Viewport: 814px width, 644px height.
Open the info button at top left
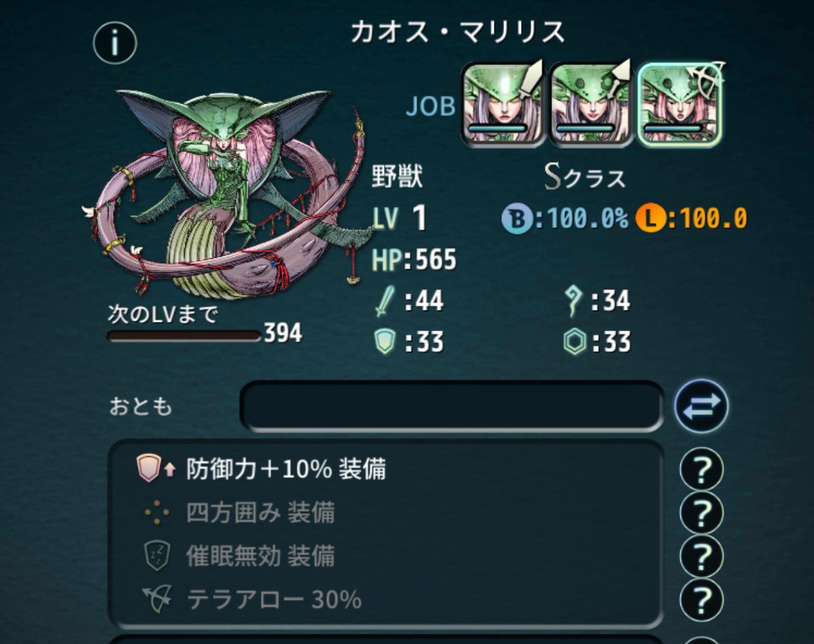[x=115, y=43]
